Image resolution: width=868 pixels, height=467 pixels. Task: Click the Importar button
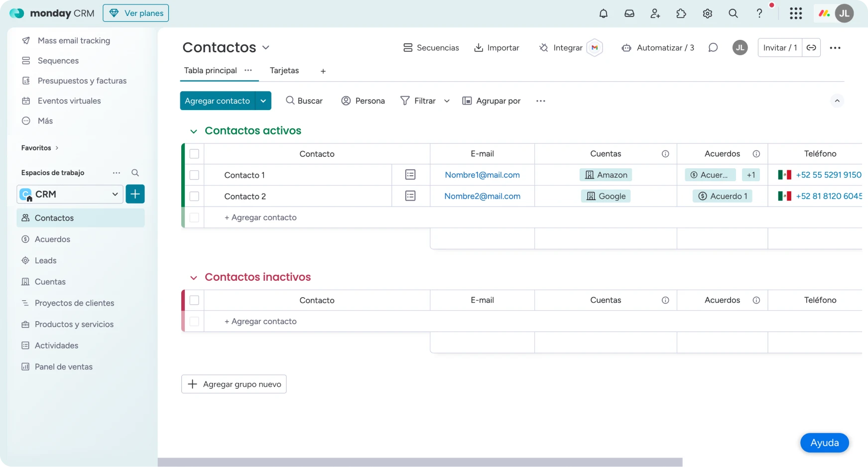496,48
